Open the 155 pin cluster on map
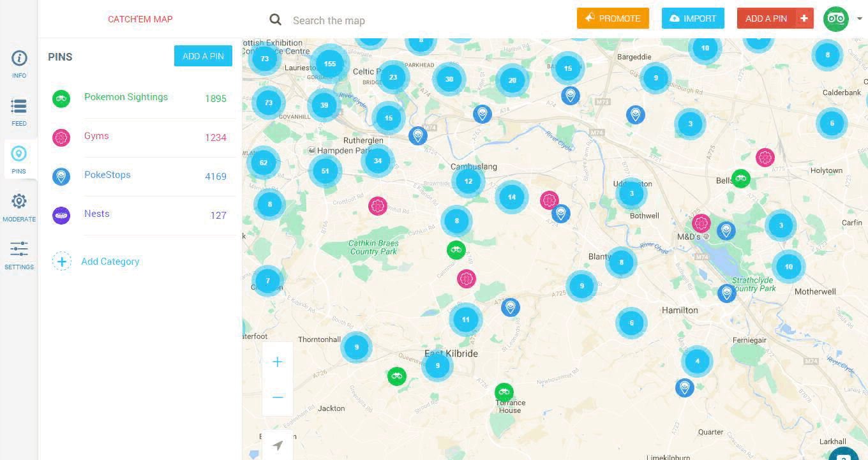868x460 pixels. [x=329, y=64]
